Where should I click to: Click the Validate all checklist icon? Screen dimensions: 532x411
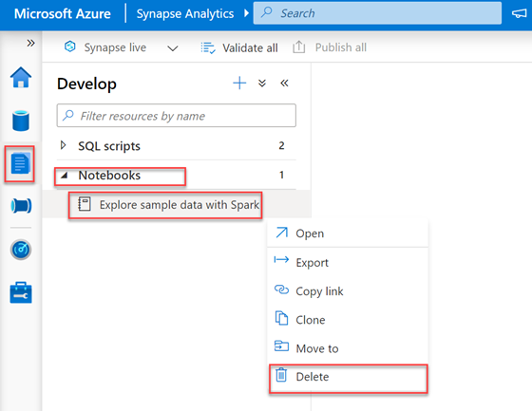click(208, 47)
